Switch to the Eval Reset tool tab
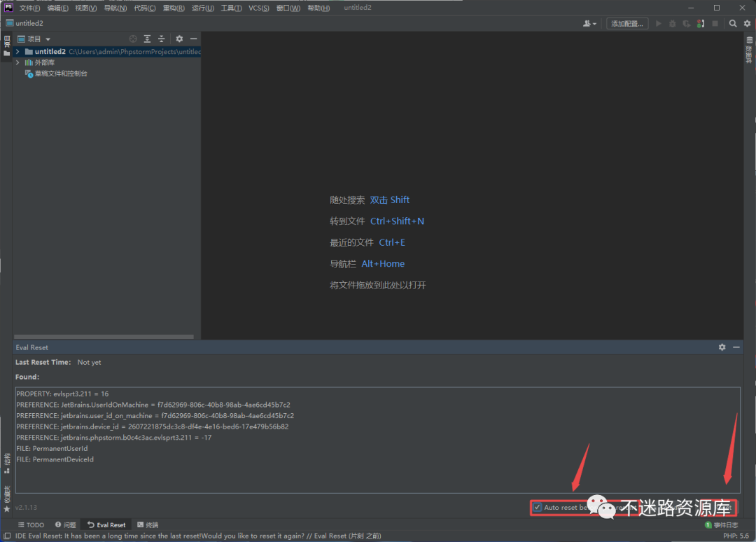 tap(106, 524)
